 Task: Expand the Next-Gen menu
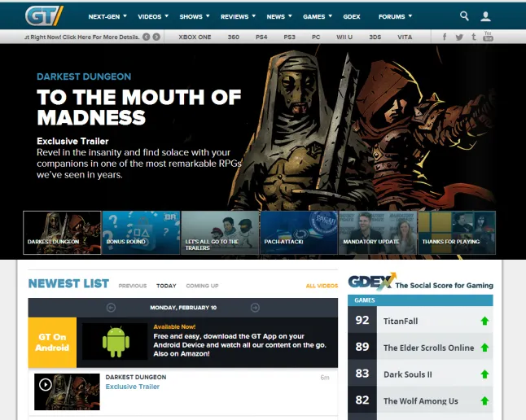[107, 16]
